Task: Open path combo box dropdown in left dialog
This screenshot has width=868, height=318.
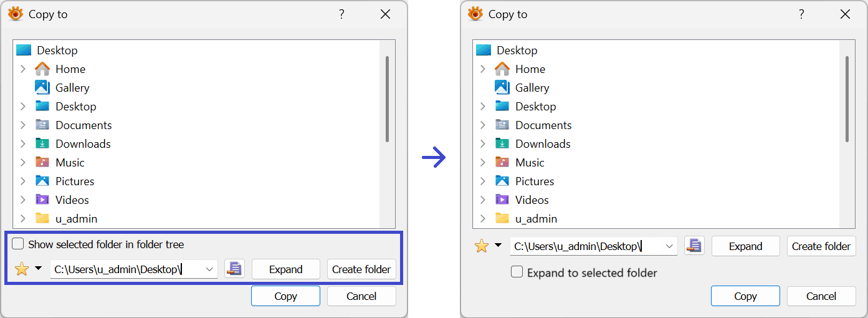Action: (210, 269)
